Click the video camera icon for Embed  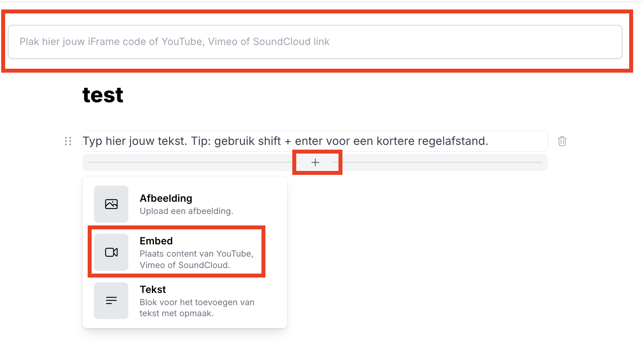point(111,252)
